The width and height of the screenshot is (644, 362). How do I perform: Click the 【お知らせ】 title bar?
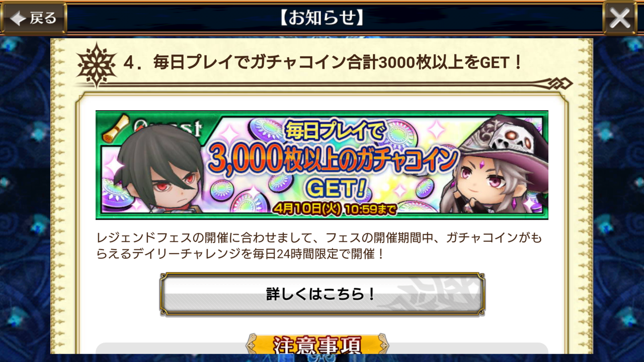322,19
